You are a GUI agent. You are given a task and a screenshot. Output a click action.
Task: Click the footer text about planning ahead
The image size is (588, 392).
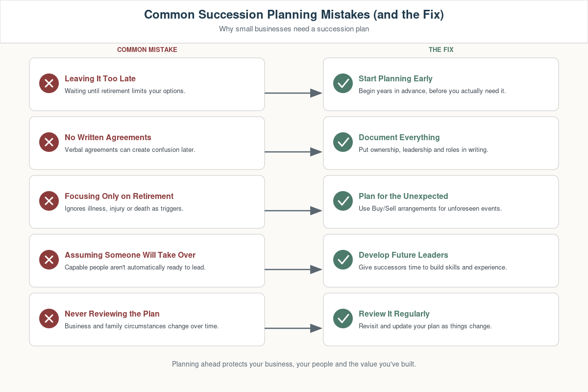click(294, 364)
